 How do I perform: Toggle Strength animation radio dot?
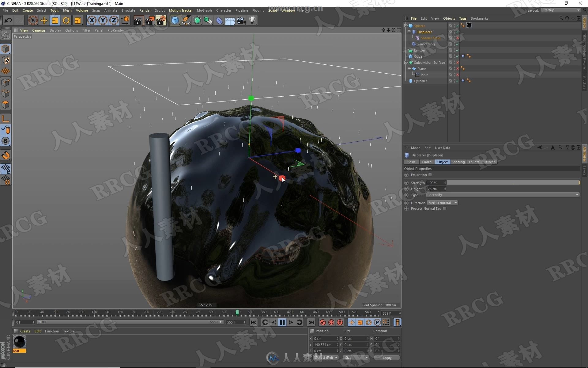[407, 183]
